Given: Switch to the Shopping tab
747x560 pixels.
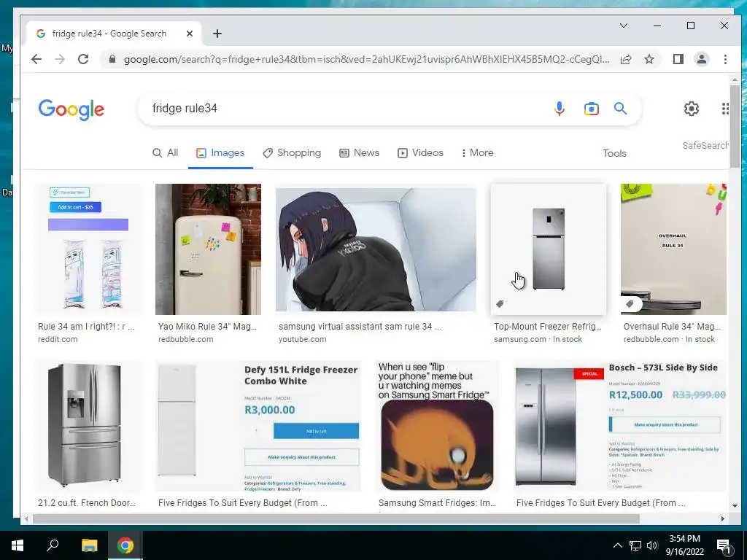Looking at the screenshot, I should click(x=292, y=153).
